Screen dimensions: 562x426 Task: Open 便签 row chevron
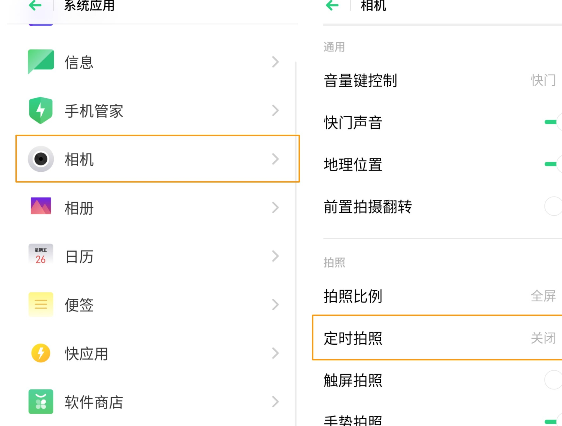[275, 305]
